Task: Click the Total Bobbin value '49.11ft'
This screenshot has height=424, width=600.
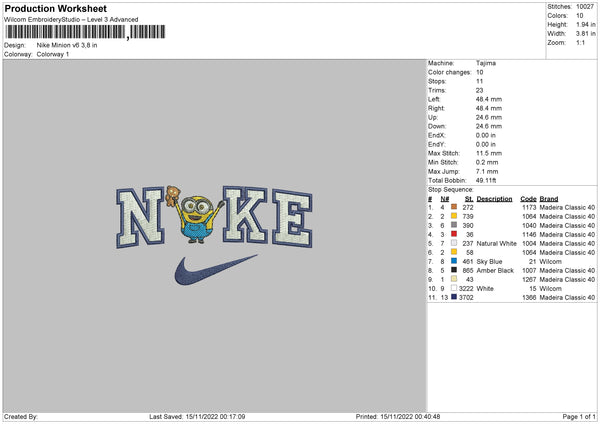Action: pyautogui.click(x=486, y=180)
